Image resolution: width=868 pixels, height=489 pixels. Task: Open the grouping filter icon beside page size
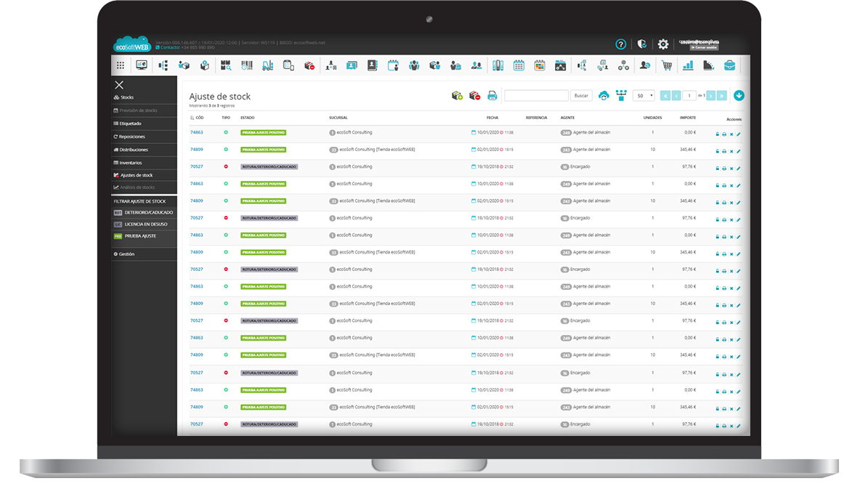(x=621, y=96)
